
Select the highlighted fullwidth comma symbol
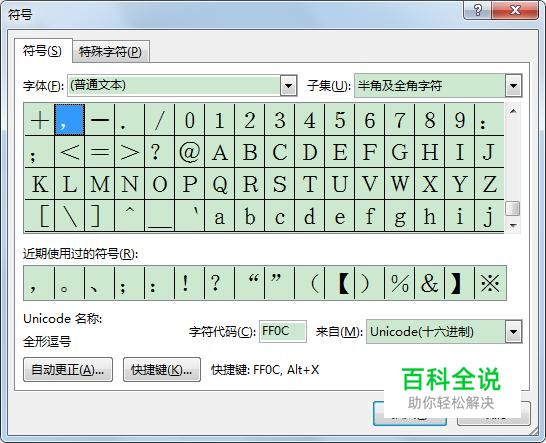click(x=70, y=120)
